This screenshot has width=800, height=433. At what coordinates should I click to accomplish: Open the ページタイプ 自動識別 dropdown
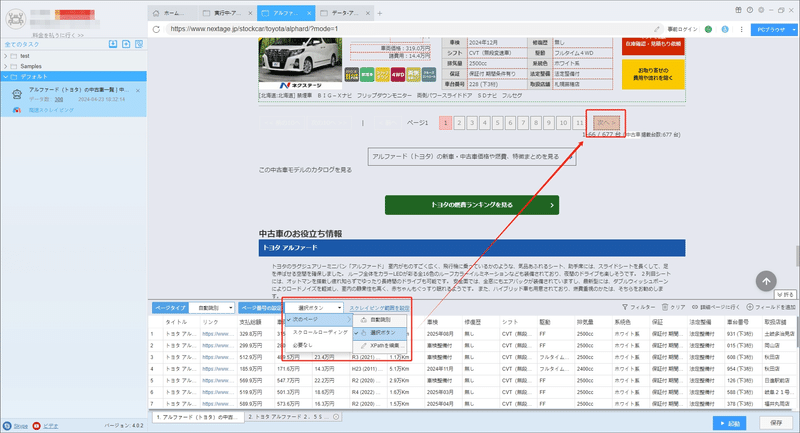pos(211,308)
